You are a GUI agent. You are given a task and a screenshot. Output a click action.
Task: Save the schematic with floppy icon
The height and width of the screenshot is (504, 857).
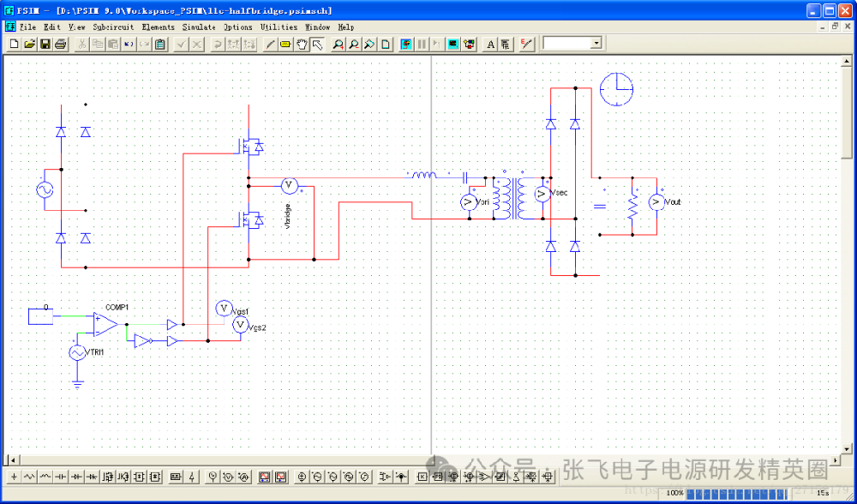click(x=45, y=45)
